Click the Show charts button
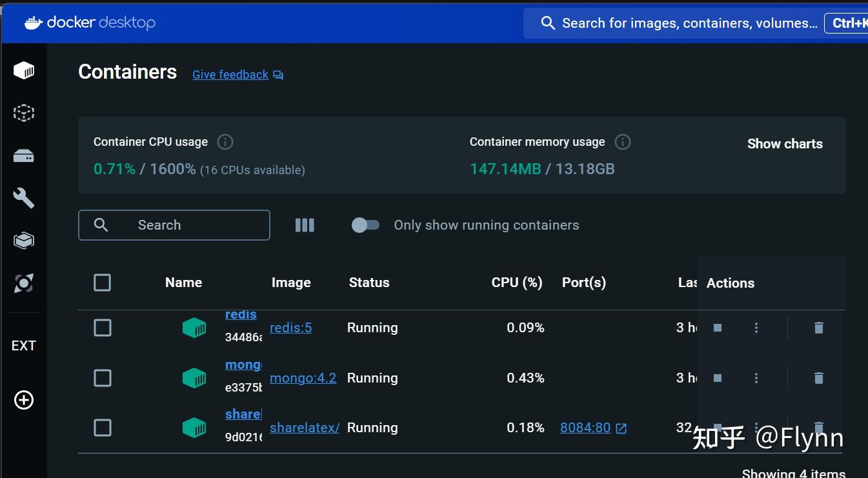 click(785, 144)
